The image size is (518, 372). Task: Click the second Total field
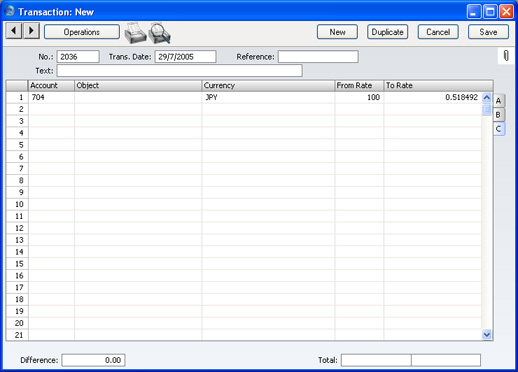446,360
